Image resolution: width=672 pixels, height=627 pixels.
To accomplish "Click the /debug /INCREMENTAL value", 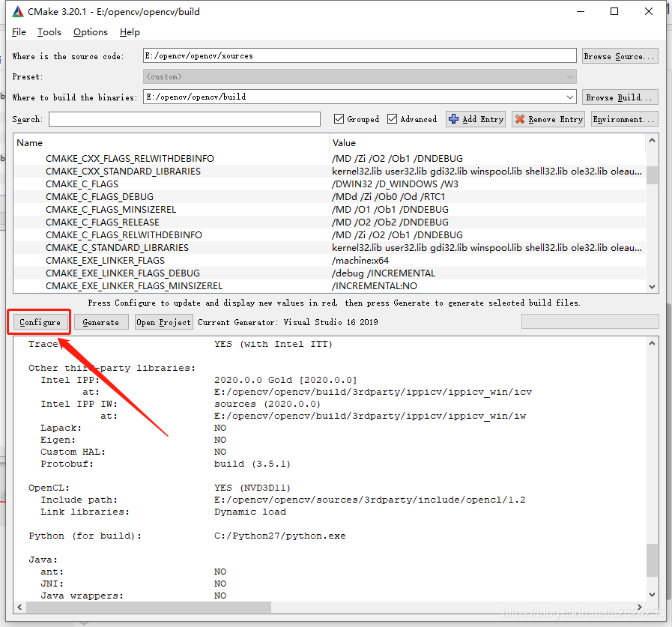I will 384,273.
